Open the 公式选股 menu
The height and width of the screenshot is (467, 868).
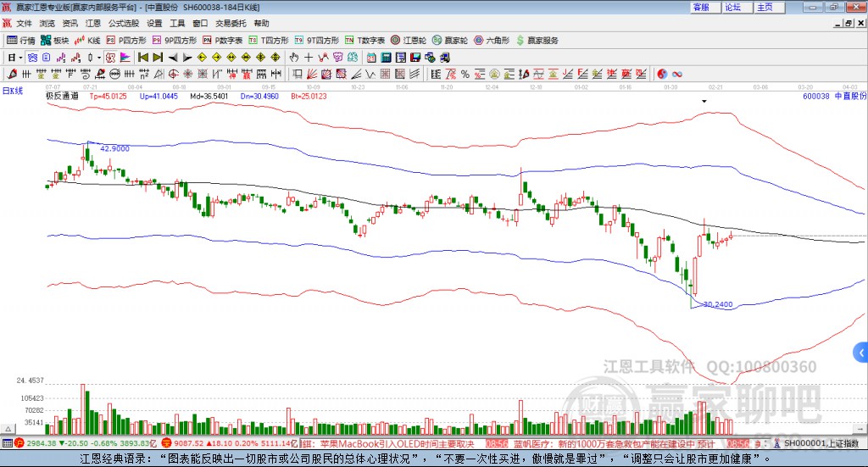pyautogui.click(x=124, y=23)
